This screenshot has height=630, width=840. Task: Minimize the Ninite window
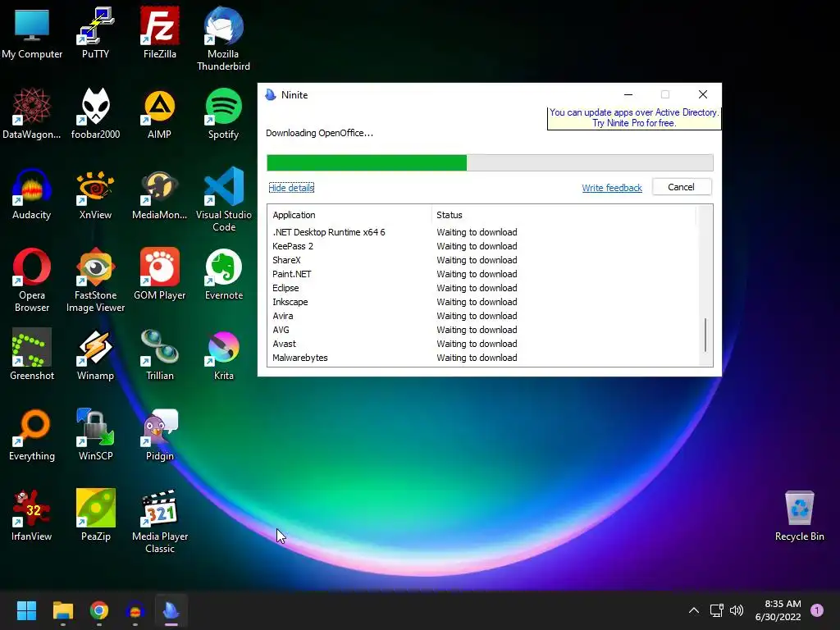[628, 94]
